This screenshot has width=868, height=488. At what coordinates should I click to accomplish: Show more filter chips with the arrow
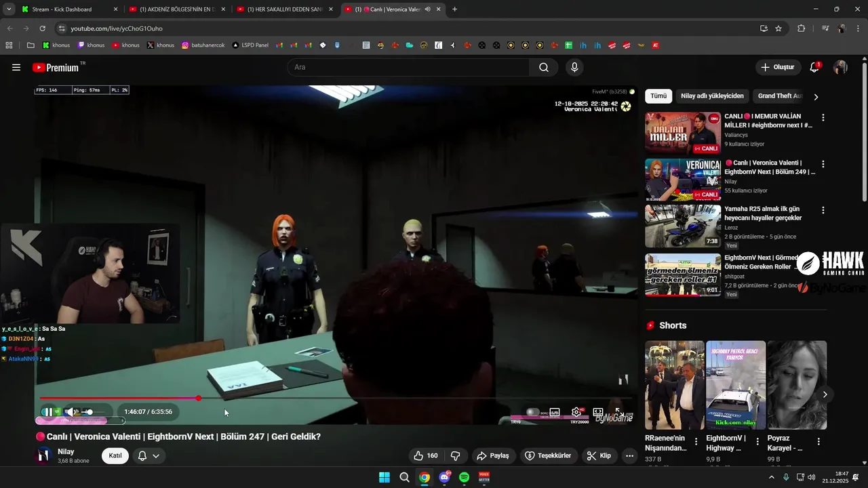(x=816, y=96)
